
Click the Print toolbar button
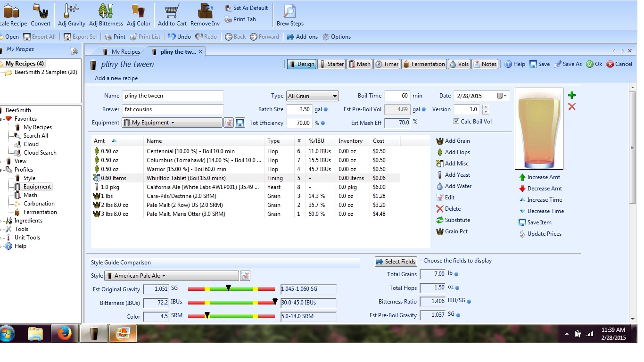(x=115, y=37)
